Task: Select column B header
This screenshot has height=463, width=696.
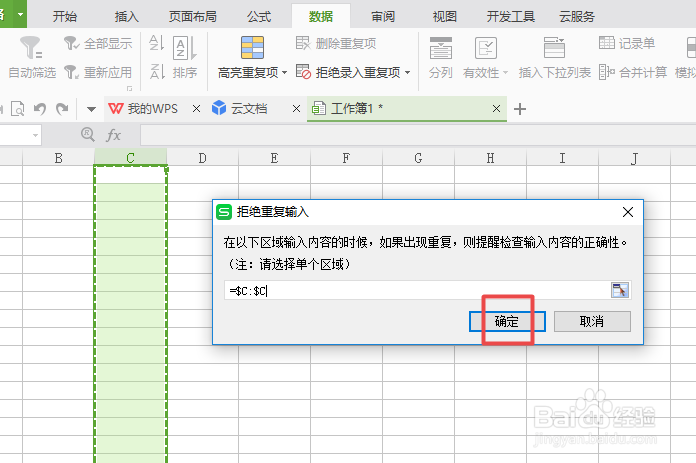Action: 58,158
